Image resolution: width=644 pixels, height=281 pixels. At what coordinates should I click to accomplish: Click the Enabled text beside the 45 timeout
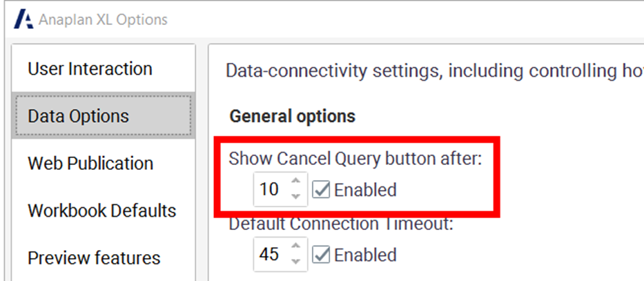click(x=365, y=255)
